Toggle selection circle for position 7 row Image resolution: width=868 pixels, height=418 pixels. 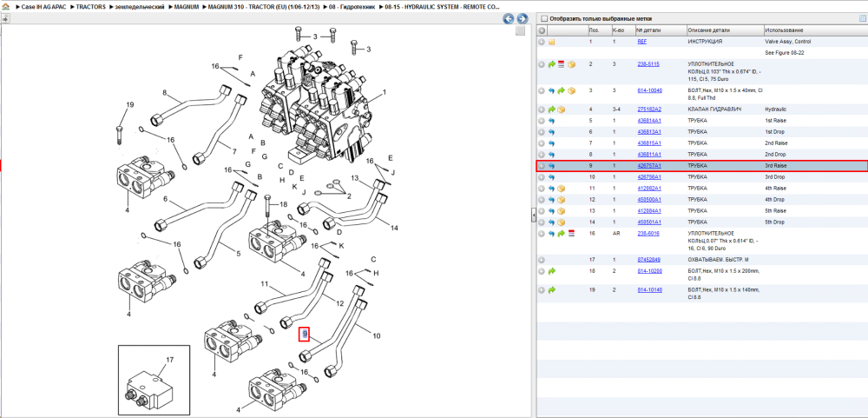click(542, 143)
